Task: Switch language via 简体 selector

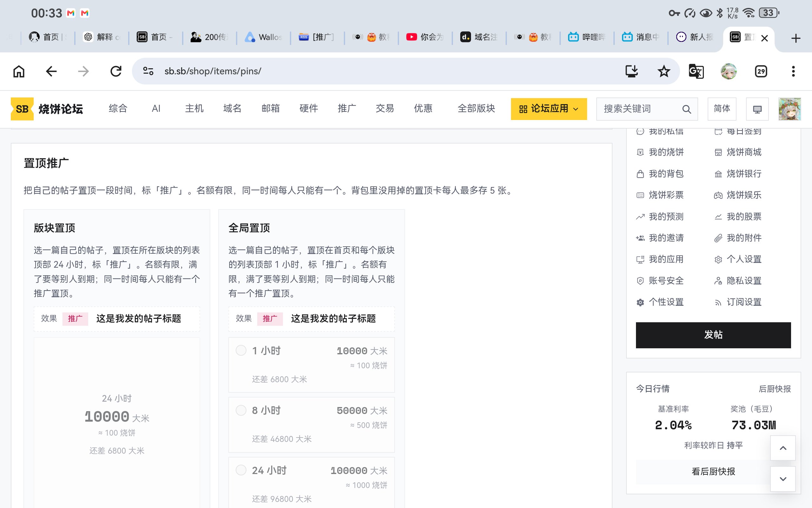Action: (x=722, y=109)
